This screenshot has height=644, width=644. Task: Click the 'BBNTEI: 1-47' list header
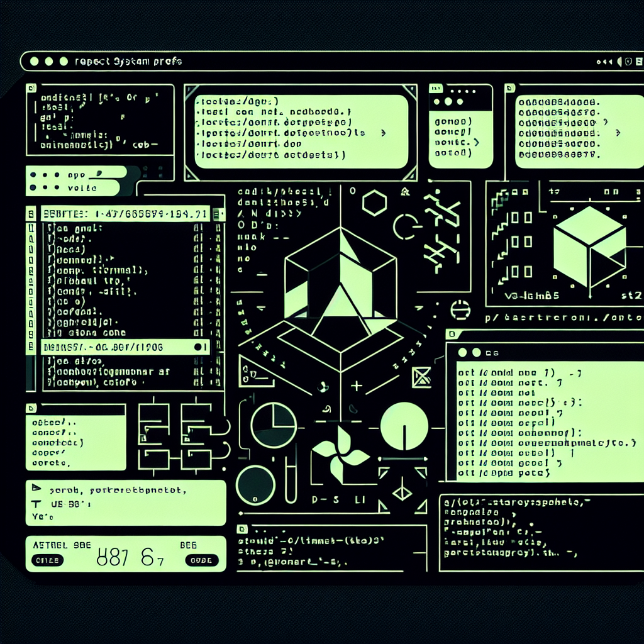click(126, 214)
